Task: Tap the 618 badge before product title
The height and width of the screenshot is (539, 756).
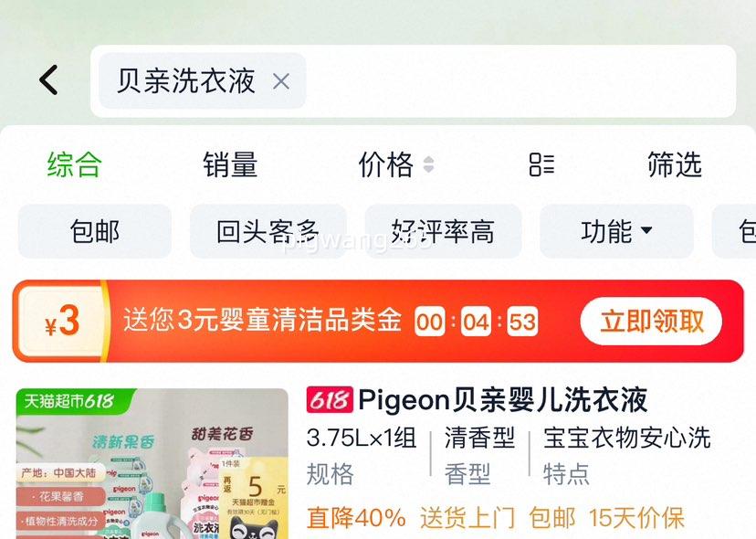Action: [x=330, y=400]
